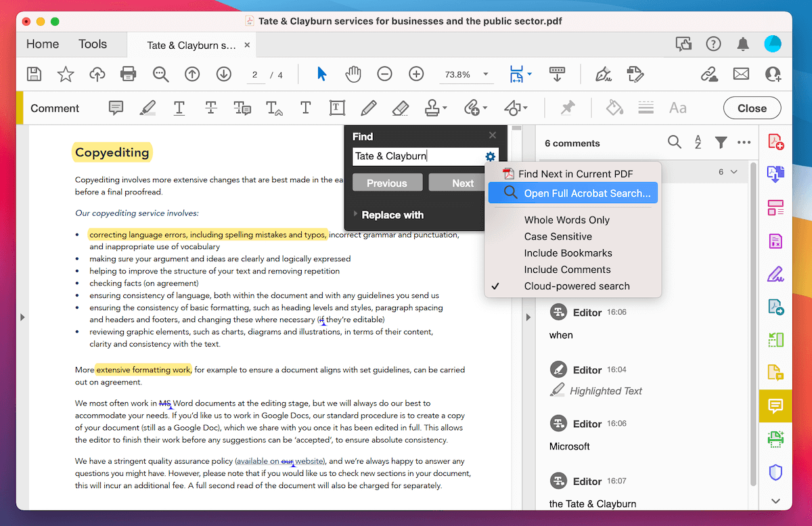Switch to the Home tab
Viewport: 812px width, 526px height.
pyautogui.click(x=42, y=43)
